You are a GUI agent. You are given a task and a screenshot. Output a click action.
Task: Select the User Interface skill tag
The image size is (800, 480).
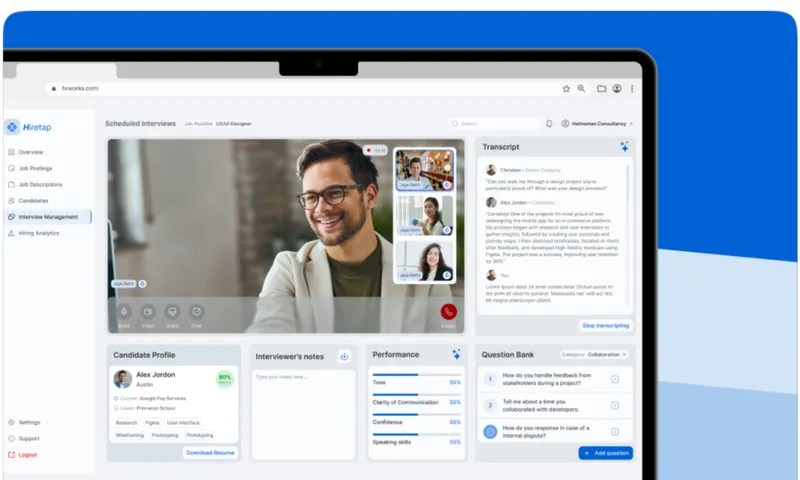pos(183,423)
